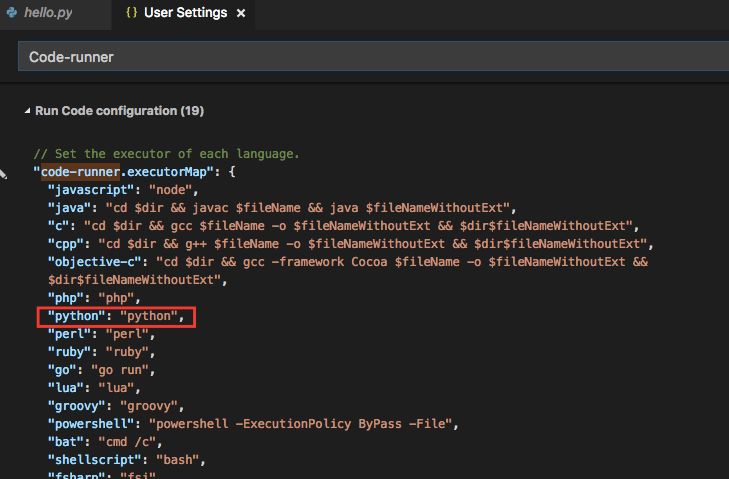Image resolution: width=729 pixels, height=479 pixels.
Task: Click the Python file icon on hello.py tab
Action: click(x=12, y=13)
